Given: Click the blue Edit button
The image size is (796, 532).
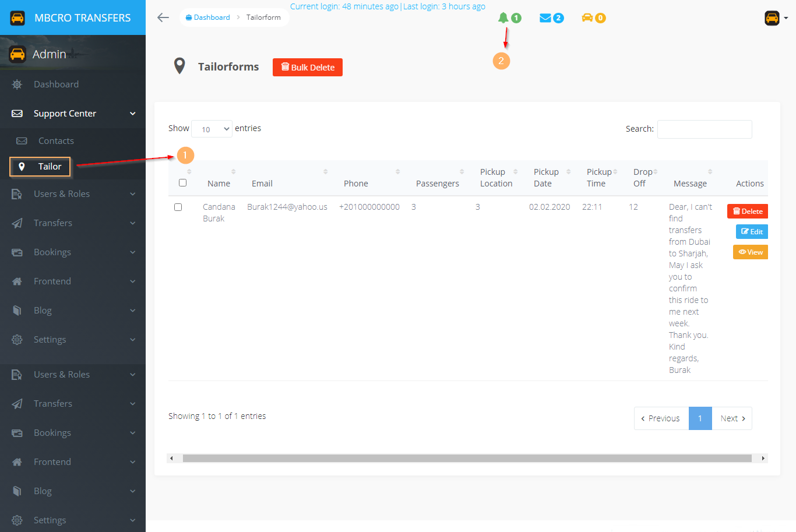Looking at the screenshot, I should click(x=752, y=232).
